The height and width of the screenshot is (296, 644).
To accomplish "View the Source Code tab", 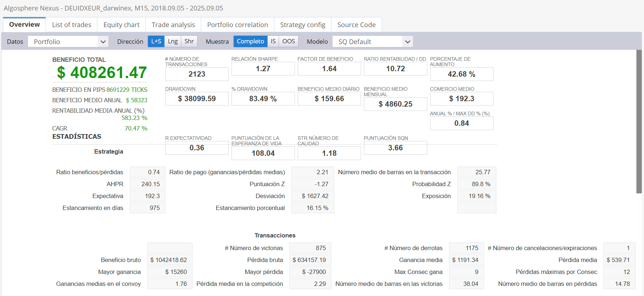I will tap(356, 25).
